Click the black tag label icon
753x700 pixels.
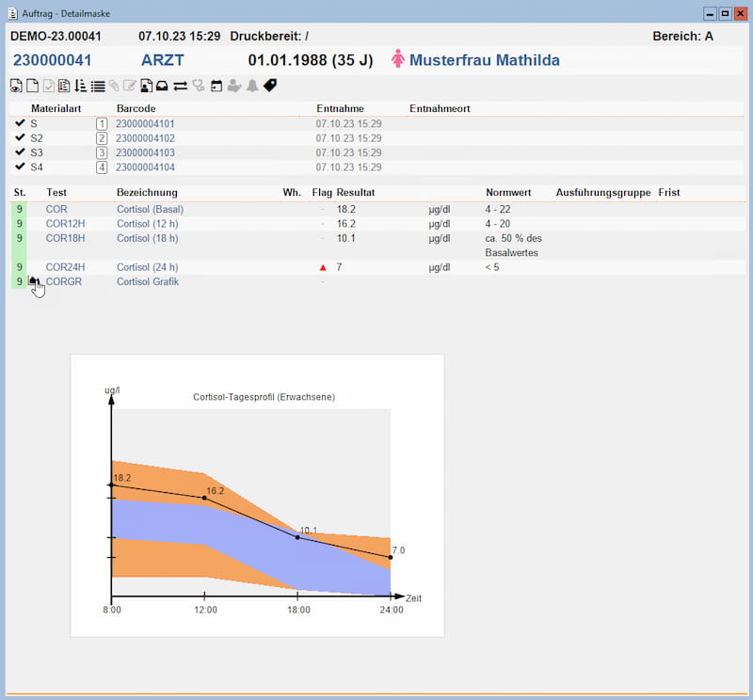[270, 86]
